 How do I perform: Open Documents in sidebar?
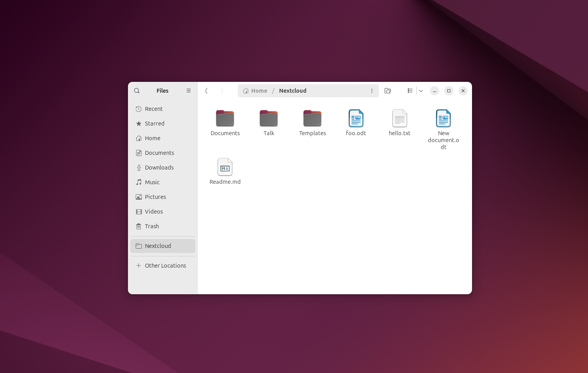(163, 153)
